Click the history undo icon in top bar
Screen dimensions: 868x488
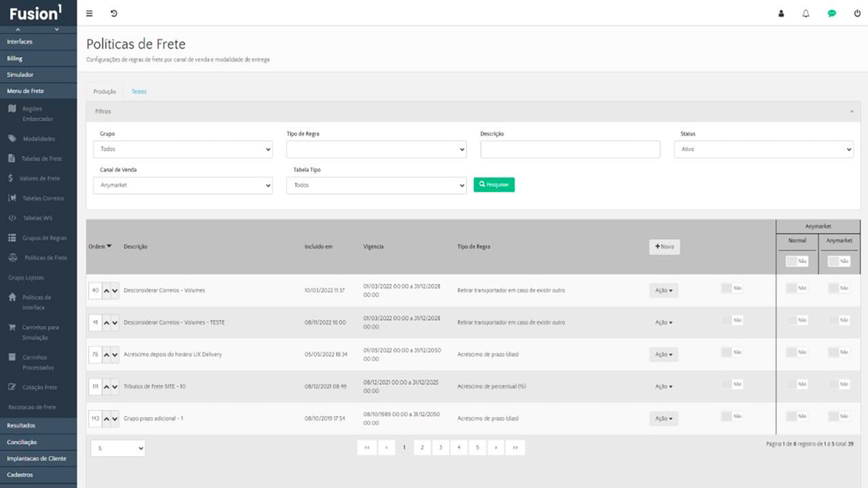pyautogui.click(x=114, y=14)
